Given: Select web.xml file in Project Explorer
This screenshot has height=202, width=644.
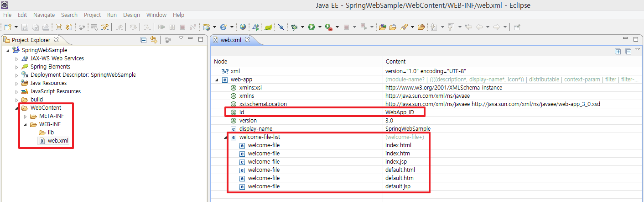Looking at the screenshot, I should pos(58,141).
